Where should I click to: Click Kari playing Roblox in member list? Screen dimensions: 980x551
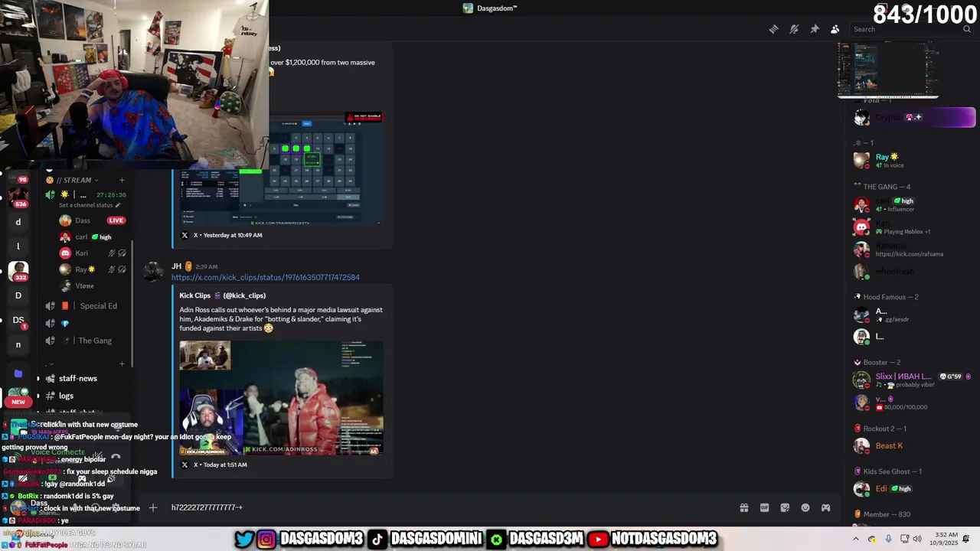point(915,227)
